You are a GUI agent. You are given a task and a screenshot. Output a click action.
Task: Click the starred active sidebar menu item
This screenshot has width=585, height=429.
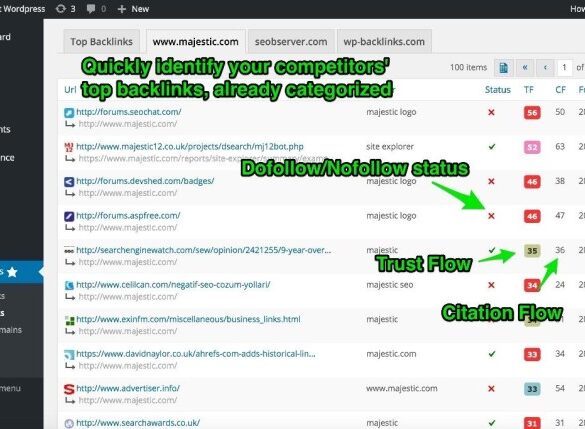pos(22,272)
